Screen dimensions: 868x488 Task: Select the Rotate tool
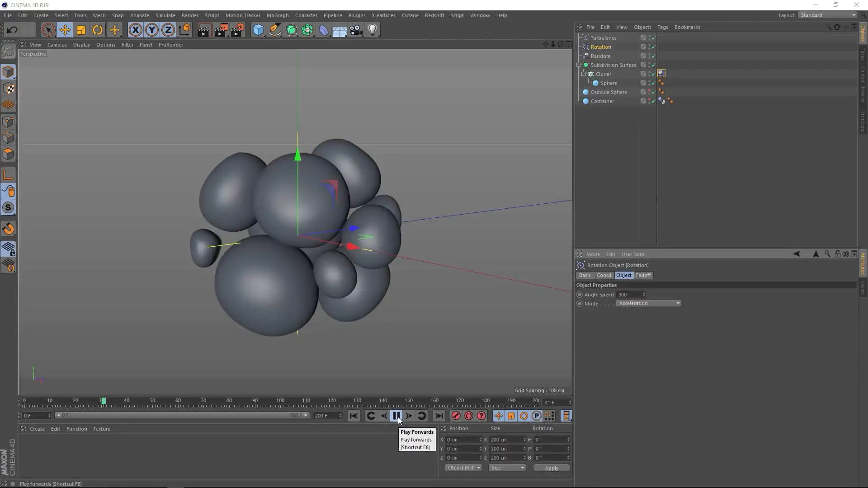point(98,30)
